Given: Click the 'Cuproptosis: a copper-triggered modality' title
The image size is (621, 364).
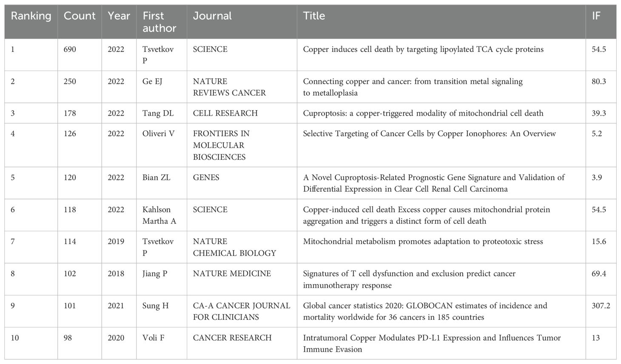Looking at the screenshot, I should pyautogui.click(x=423, y=113).
